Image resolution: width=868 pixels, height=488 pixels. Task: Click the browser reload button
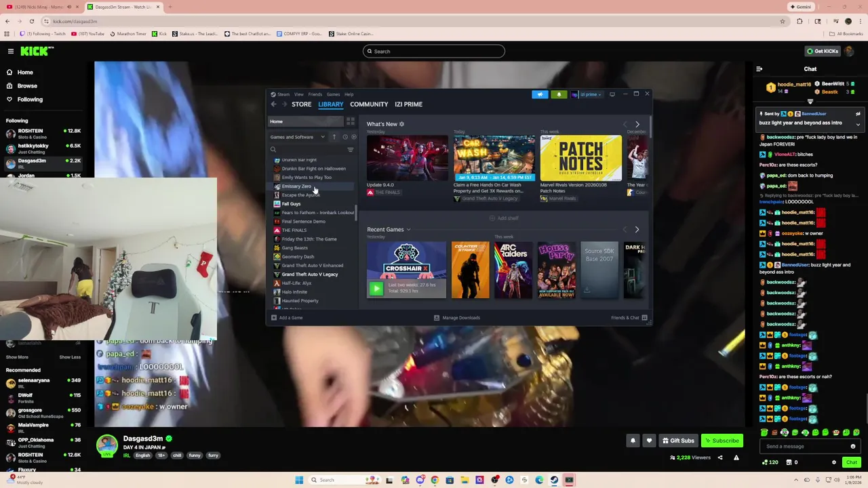(x=31, y=21)
